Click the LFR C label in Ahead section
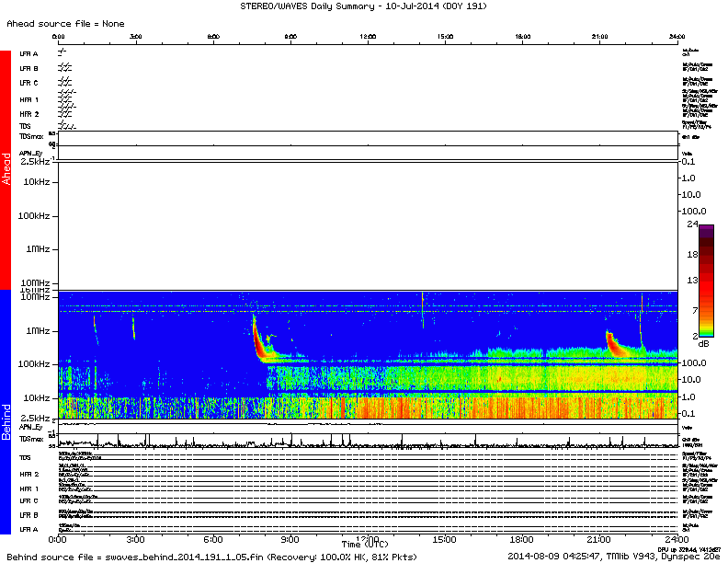Viewport: 728px width, 563px height. (x=28, y=83)
